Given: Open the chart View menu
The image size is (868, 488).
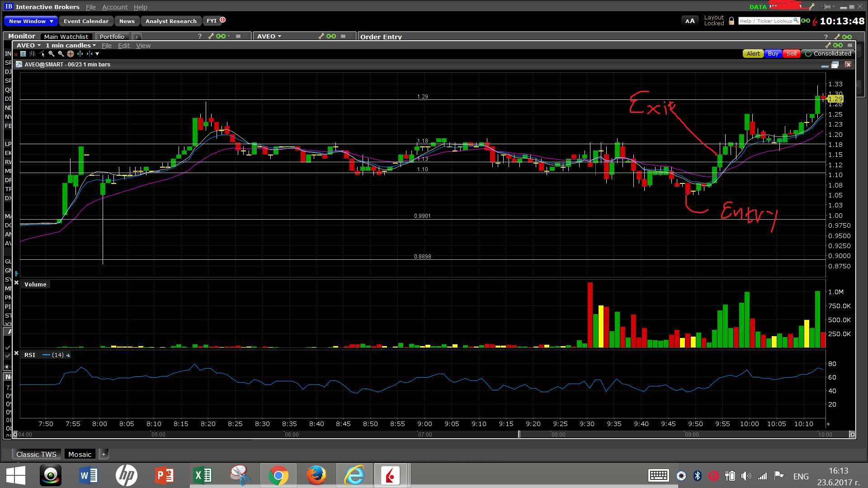Looking at the screenshot, I should tap(143, 46).
